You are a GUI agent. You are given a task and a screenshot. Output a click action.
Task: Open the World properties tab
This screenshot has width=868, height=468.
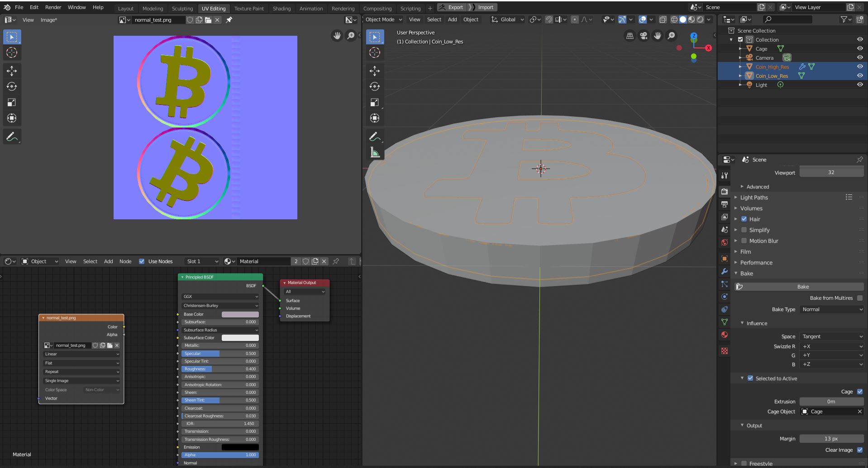pyautogui.click(x=725, y=242)
